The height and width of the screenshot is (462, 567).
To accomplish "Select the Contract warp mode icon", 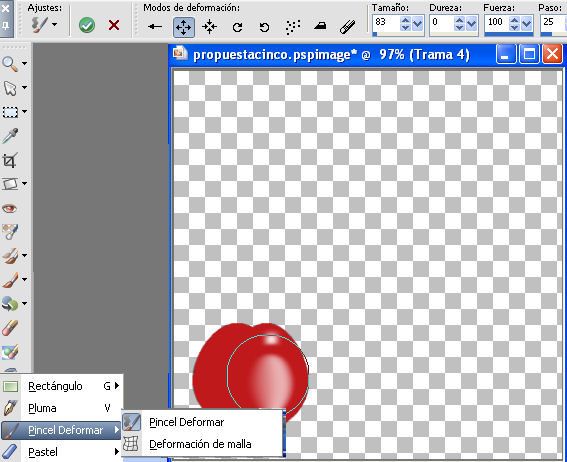I will 209,27.
